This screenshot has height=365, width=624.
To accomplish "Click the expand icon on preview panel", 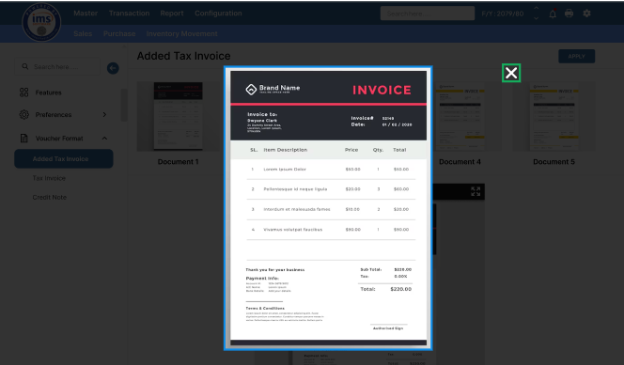I will point(476,191).
